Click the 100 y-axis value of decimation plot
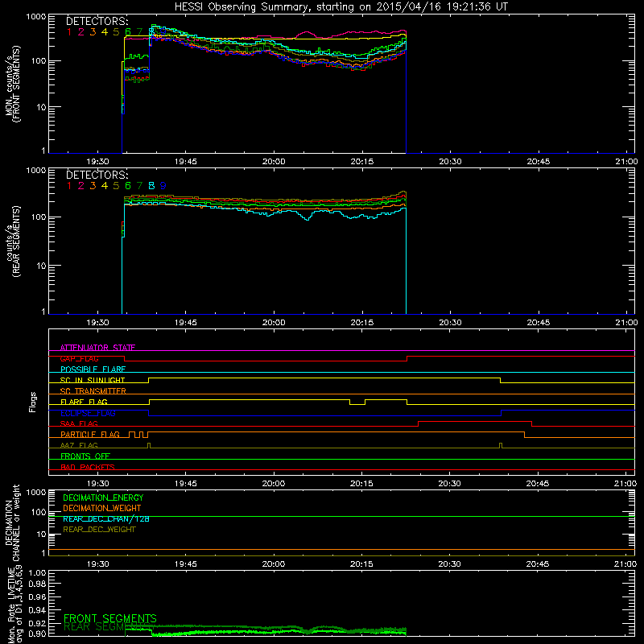This screenshot has height=644, width=644. pos(39,512)
